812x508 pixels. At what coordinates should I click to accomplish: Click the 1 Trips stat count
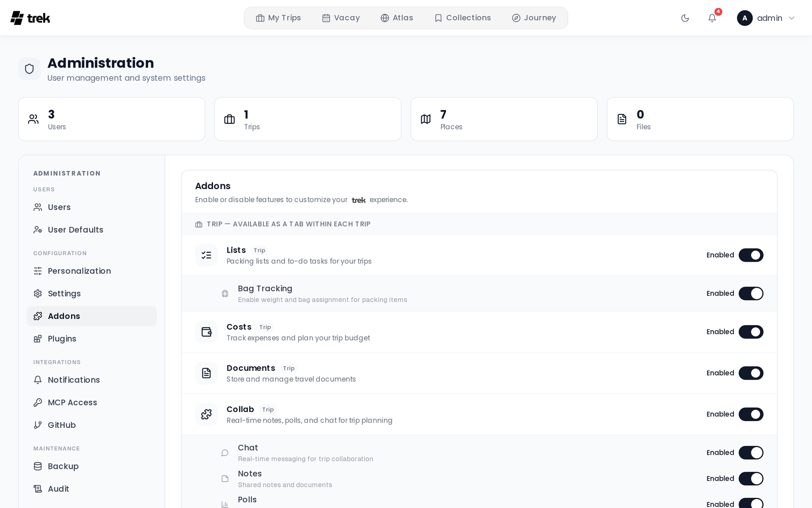pyautogui.click(x=246, y=114)
